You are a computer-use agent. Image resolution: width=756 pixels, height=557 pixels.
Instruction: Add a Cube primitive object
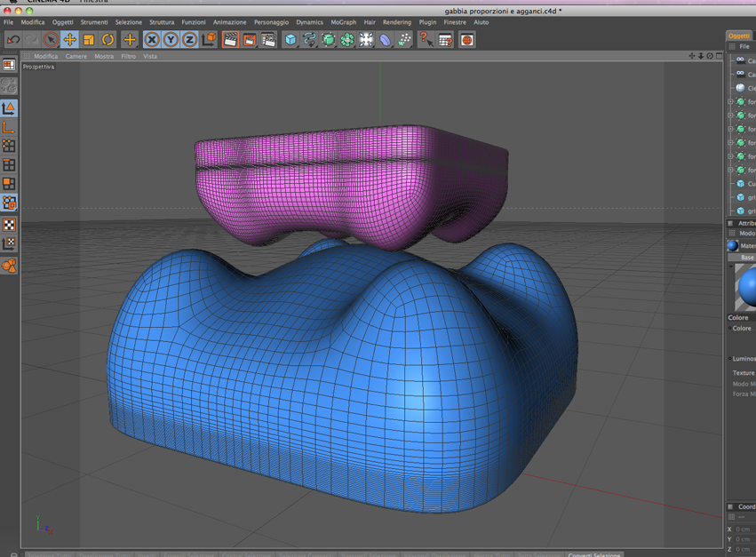(290, 40)
